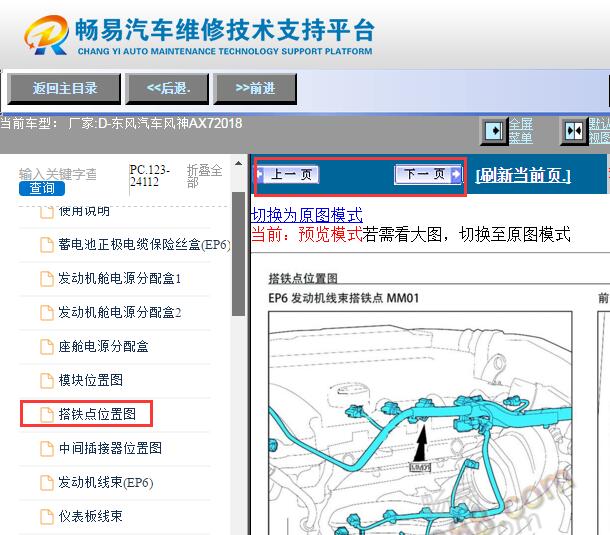Click the 刷新当前页 refresh link

pos(523,175)
